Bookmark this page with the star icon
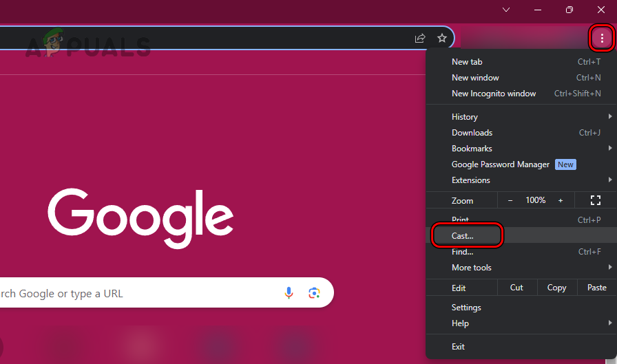Viewport: 617px width, 364px height. 442,38
